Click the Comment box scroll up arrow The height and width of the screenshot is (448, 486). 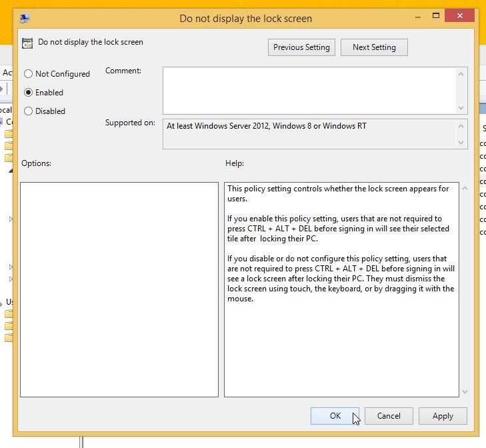tap(461, 74)
